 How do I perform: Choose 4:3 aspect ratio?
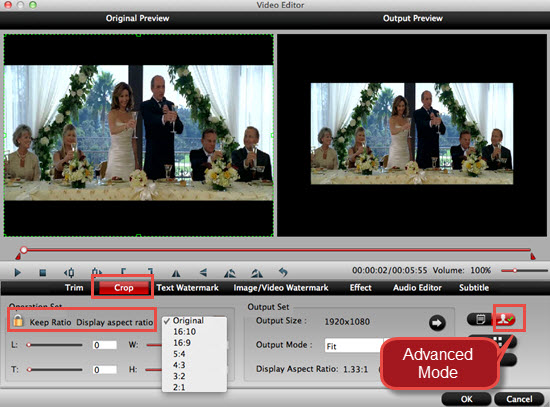pos(194,365)
